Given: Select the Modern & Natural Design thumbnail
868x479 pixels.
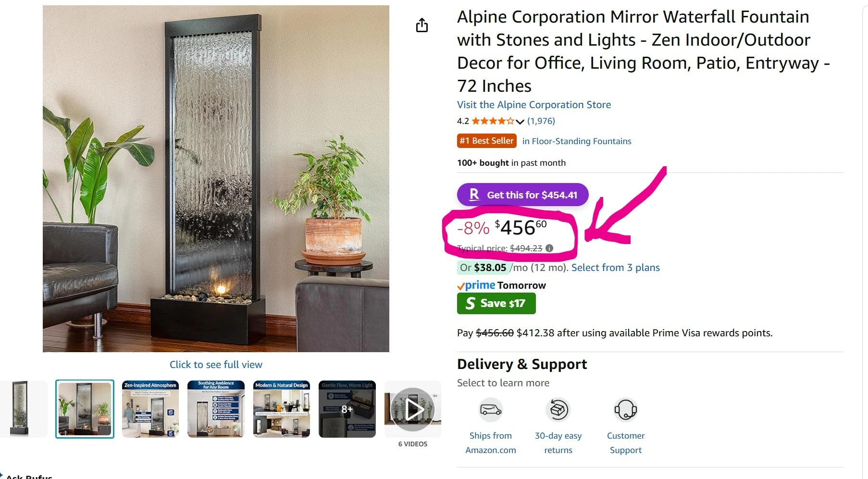Looking at the screenshot, I should [282, 409].
